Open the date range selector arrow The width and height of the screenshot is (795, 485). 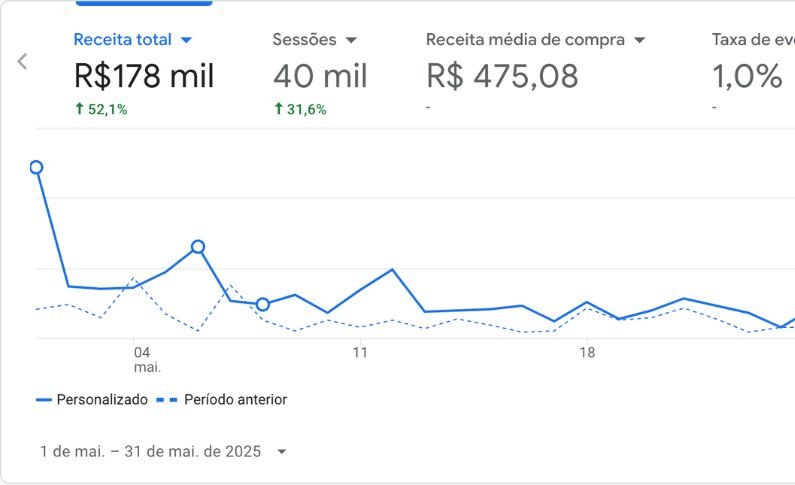click(x=282, y=452)
